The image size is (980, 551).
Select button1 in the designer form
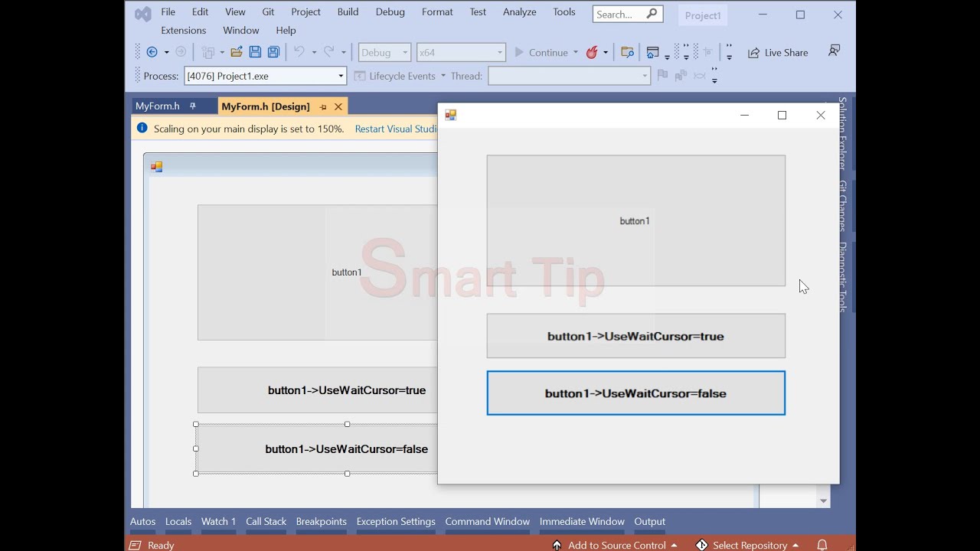tap(317, 272)
